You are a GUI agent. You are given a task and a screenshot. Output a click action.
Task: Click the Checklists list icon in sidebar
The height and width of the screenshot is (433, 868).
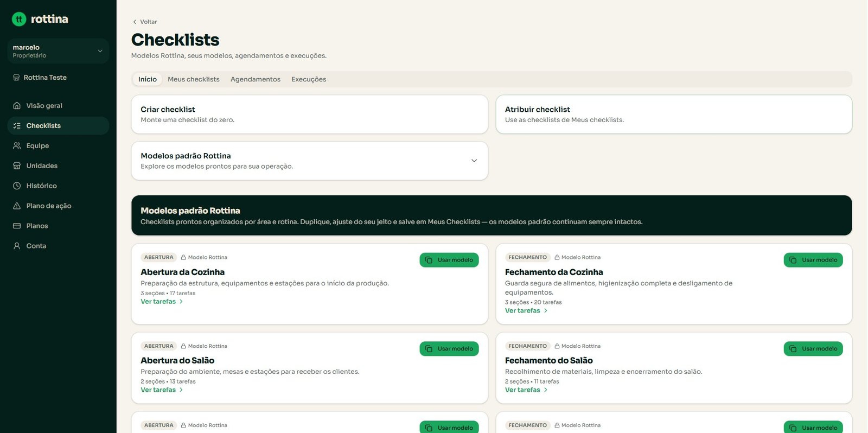click(x=17, y=126)
